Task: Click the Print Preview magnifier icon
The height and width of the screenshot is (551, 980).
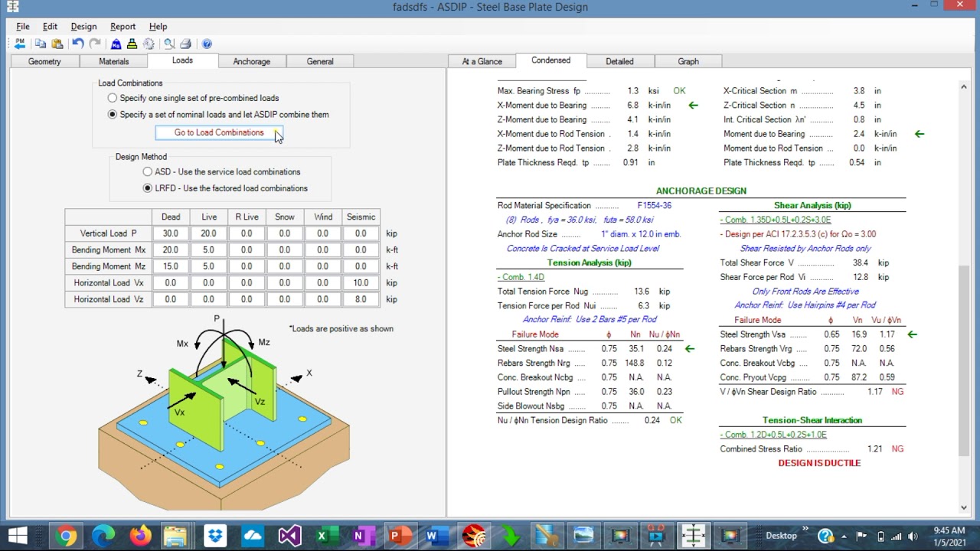Action: click(x=169, y=44)
